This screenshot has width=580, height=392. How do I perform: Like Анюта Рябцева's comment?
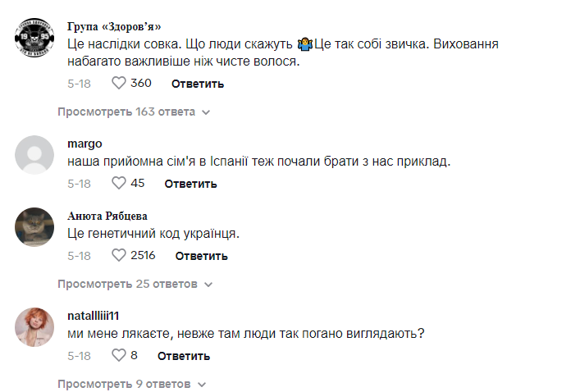point(118,255)
